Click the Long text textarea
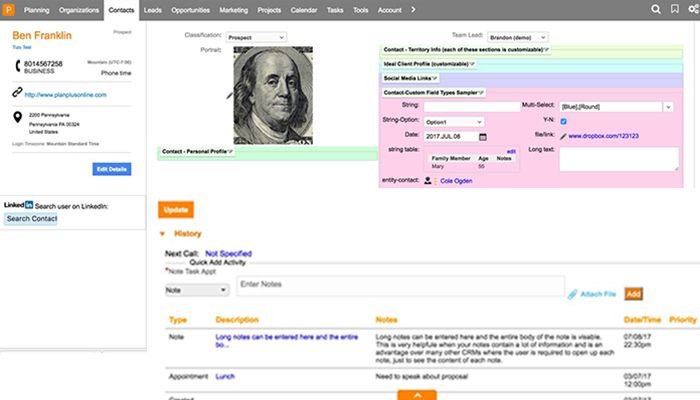 point(619,159)
